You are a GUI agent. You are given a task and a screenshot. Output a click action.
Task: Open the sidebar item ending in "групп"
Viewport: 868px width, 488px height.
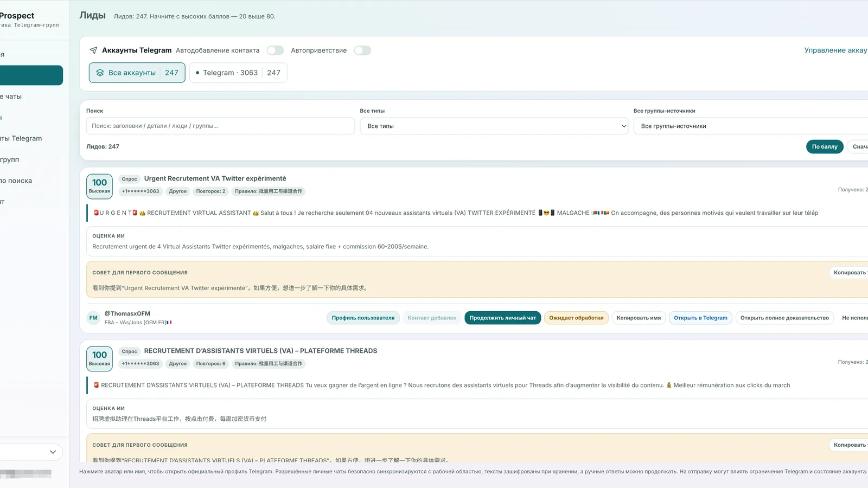point(11,159)
